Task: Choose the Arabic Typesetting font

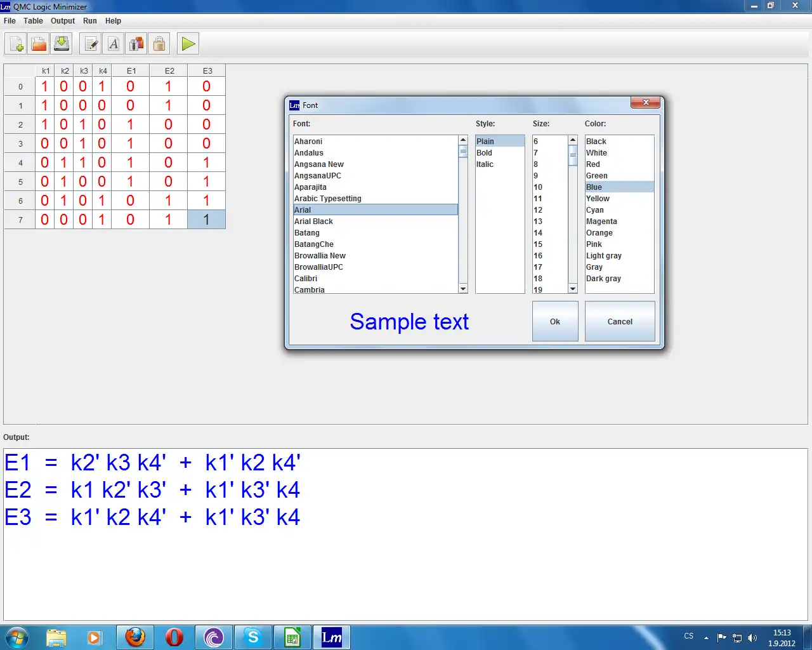Action: (x=376, y=199)
